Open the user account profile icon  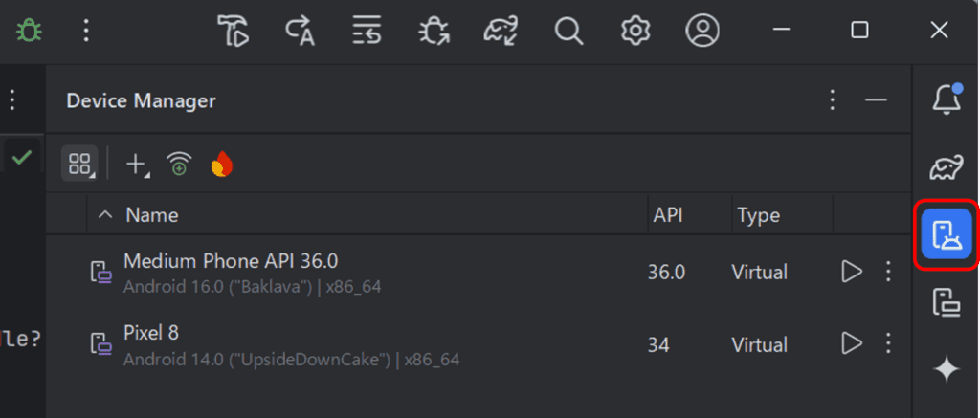coord(702,30)
